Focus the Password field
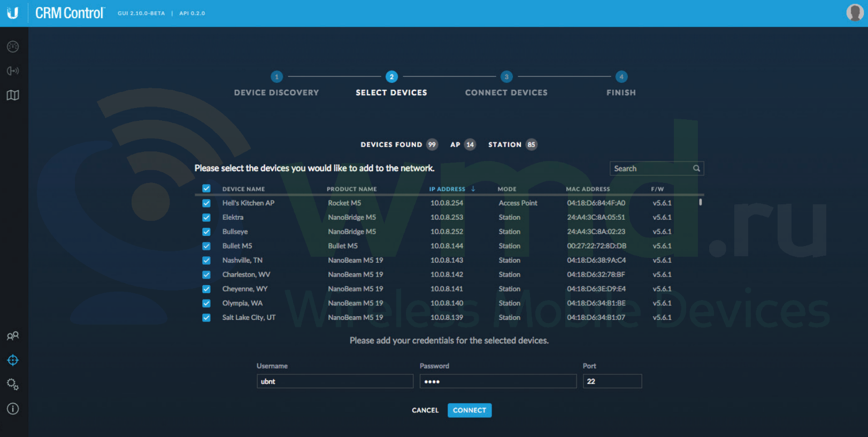 pos(498,381)
